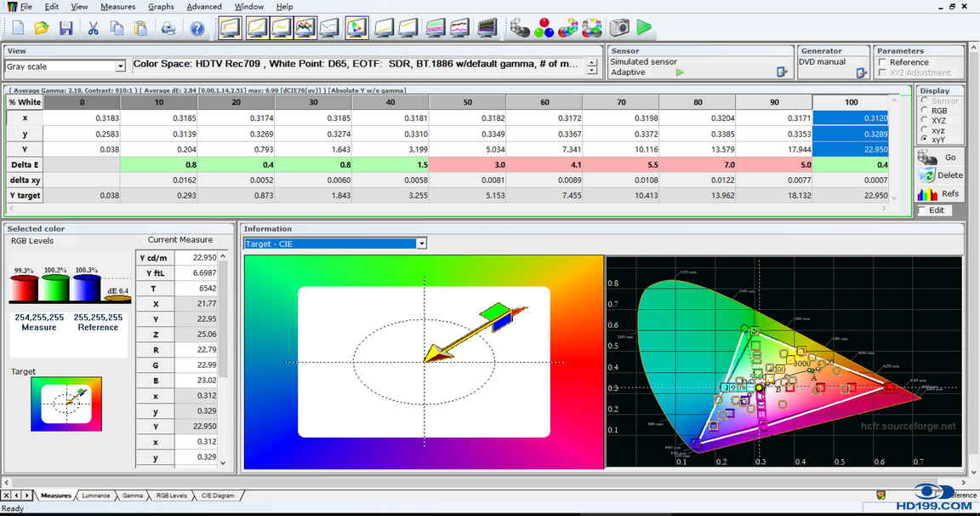
Task: Switch to the Gamma tab
Action: pos(133,496)
